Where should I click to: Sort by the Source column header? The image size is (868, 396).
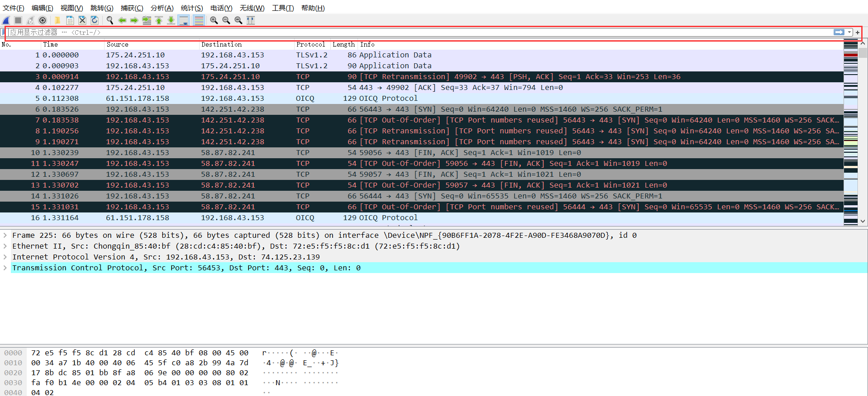coord(152,44)
